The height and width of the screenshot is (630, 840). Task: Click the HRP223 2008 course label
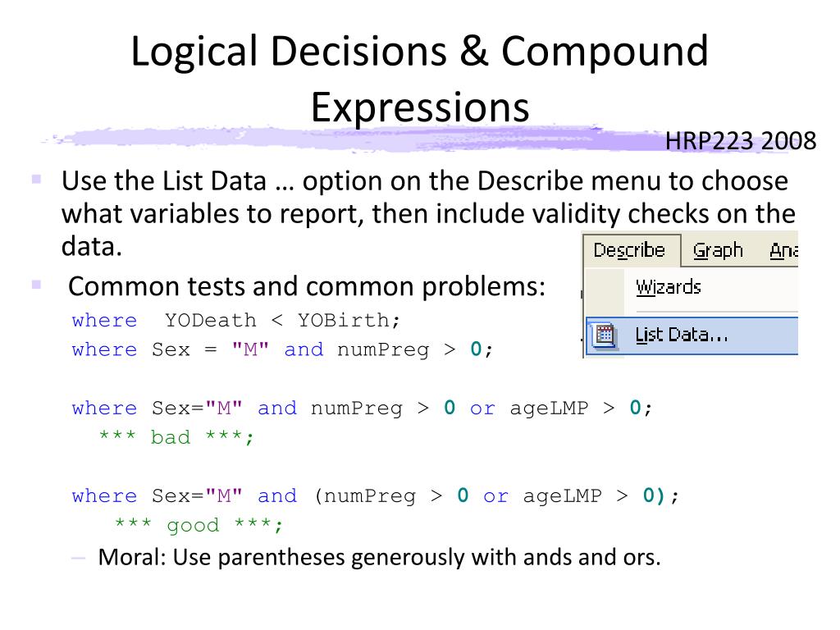741,141
